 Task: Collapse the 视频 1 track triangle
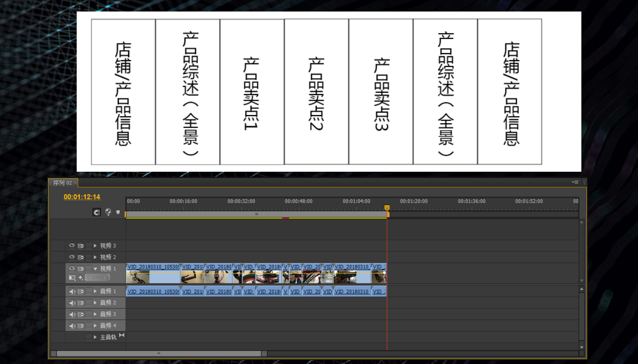click(x=95, y=269)
